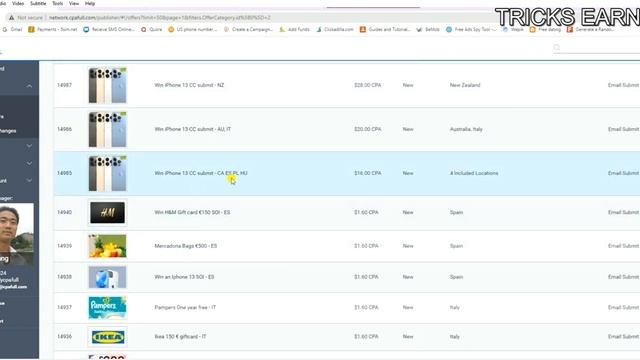Open the Pampers offer image

[x=107, y=307]
